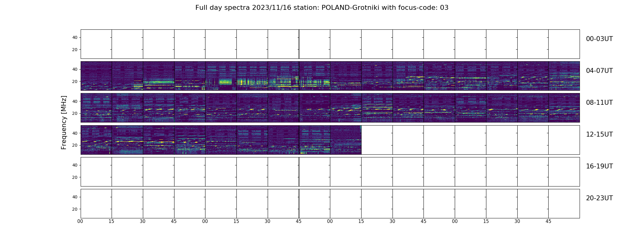The image size is (644, 245).
Task: Open the 11:45–12:00 UT spectrogram panel
Action: [x=564, y=107]
